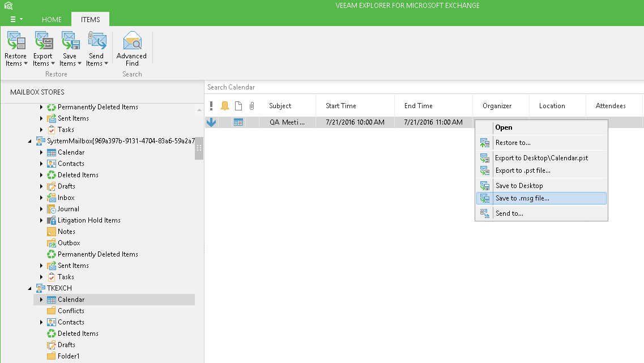Click the Send to... menu icon
The width and height of the screenshot is (644, 363).
tap(485, 213)
